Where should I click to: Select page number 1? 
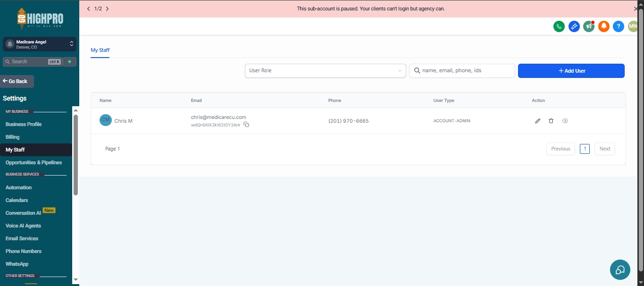click(585, 149)
